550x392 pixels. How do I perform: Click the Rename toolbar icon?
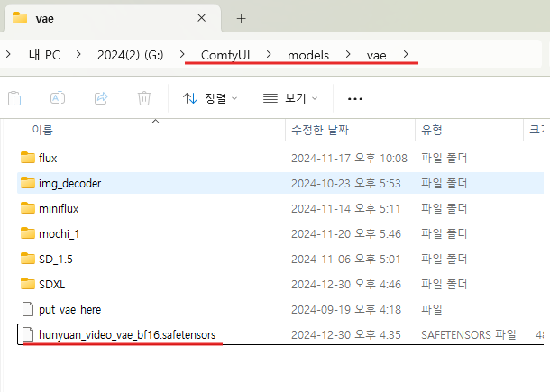point(58,98)
